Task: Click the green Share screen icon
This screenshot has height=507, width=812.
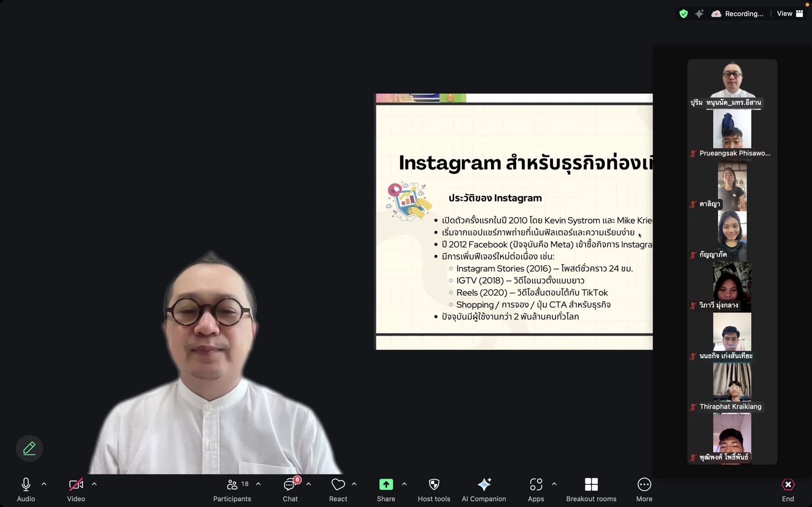Action: (x=386, y=484)
